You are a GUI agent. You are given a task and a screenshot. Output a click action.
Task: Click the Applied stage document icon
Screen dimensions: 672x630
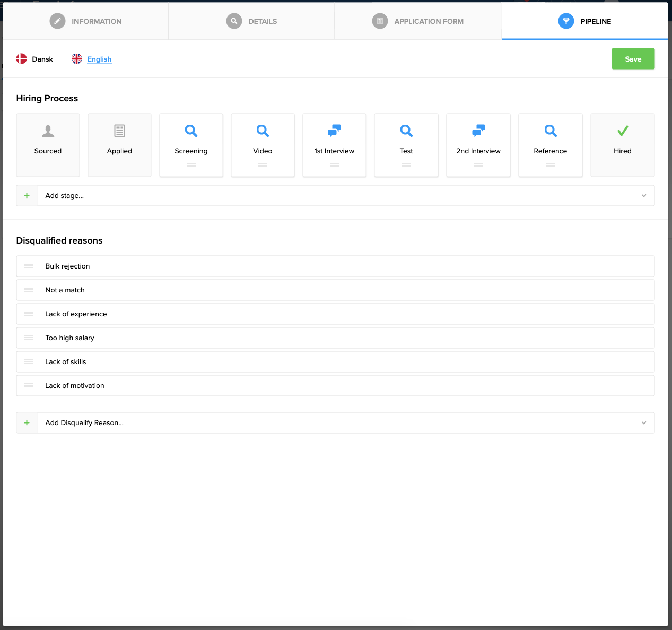pos(119,131)
